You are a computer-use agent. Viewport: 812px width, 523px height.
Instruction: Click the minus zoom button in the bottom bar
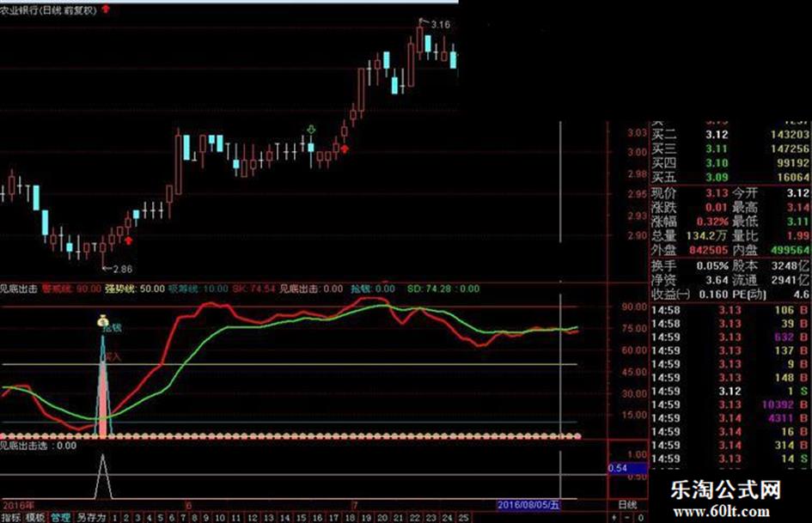tap(627, 517)
